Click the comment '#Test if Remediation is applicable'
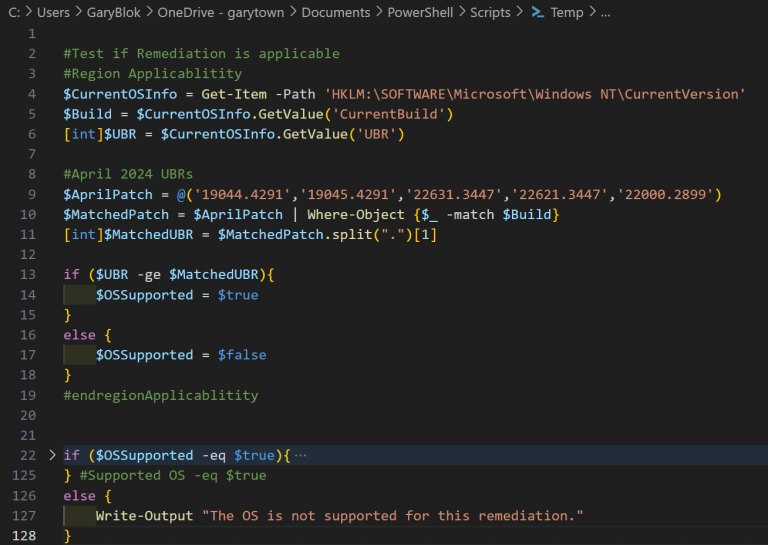 tap(201, 54)
